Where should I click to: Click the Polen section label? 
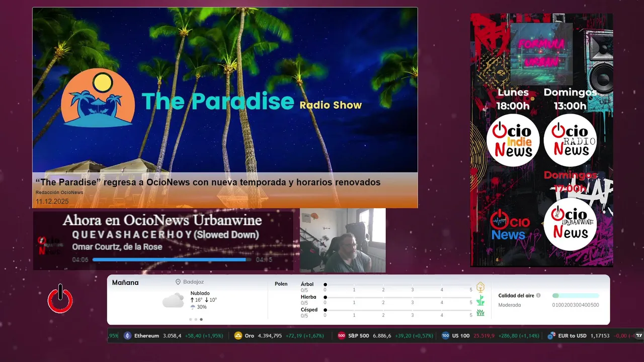click(x=281, y=284)
